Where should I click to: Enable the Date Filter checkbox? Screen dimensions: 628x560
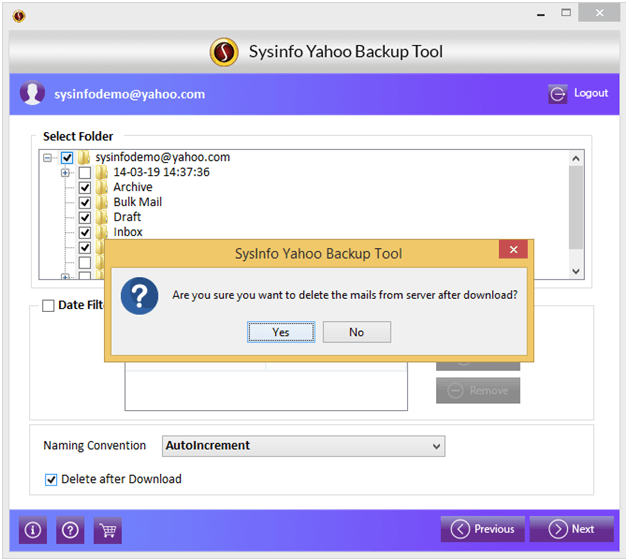48,306
